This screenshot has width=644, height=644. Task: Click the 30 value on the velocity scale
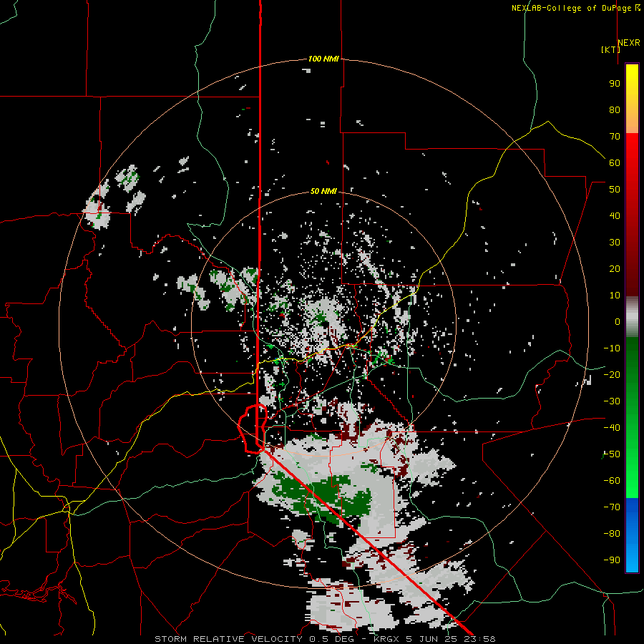[615, 243]
